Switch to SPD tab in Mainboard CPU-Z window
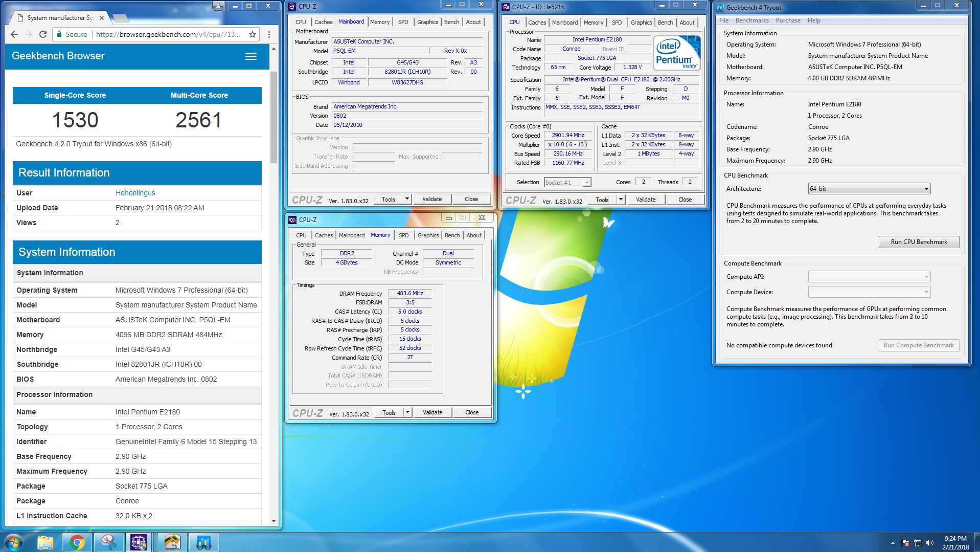This screenshot has height=552, width=980. [x=403, y=22]
